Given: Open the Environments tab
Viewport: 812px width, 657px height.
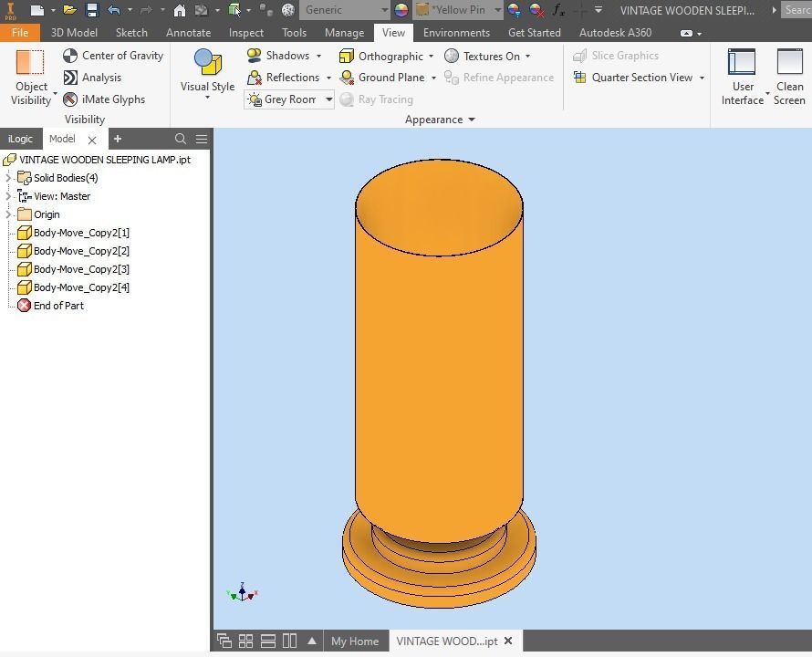Looking at the screenshot, I should click(456, 33).
